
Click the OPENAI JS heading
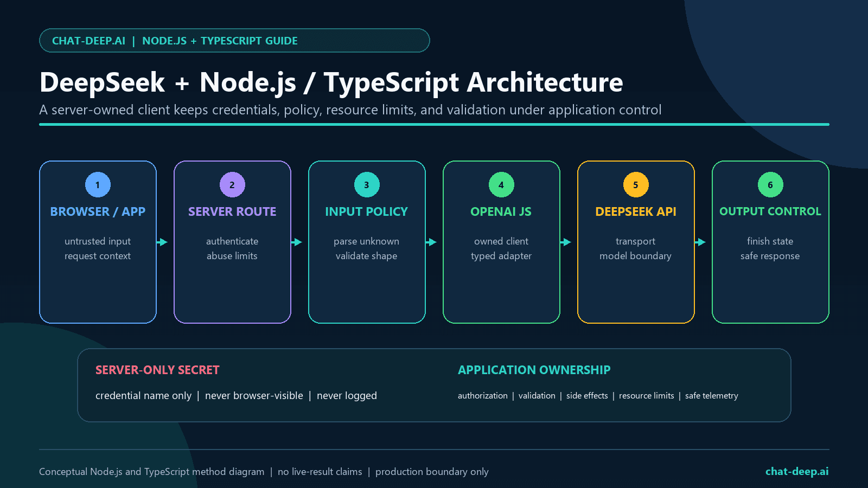[501, 211]
